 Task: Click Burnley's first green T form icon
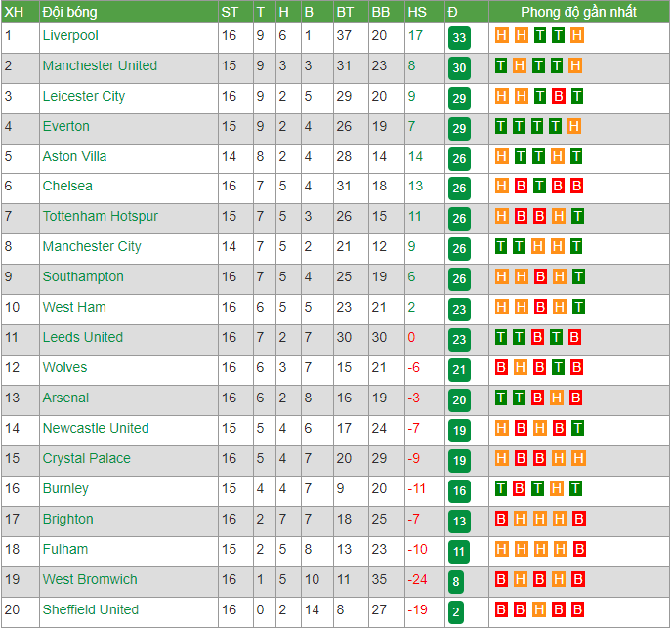click(500, 488)
